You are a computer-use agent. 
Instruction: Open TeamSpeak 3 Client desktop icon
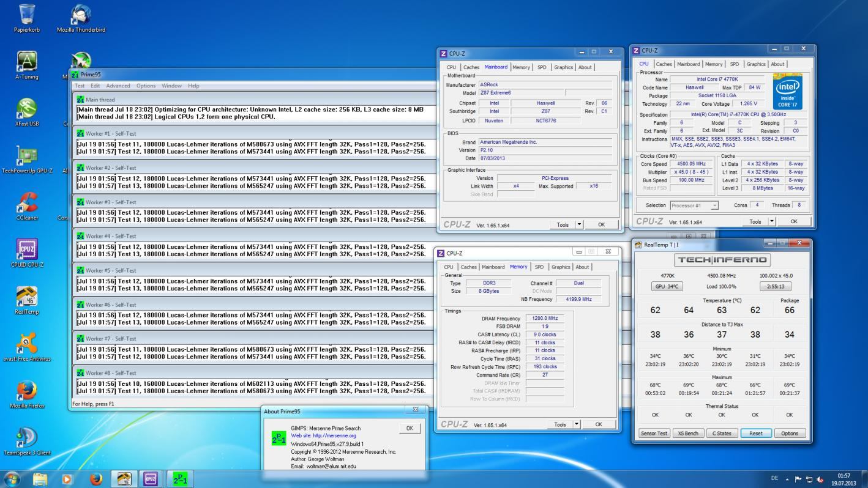(27, 442)
